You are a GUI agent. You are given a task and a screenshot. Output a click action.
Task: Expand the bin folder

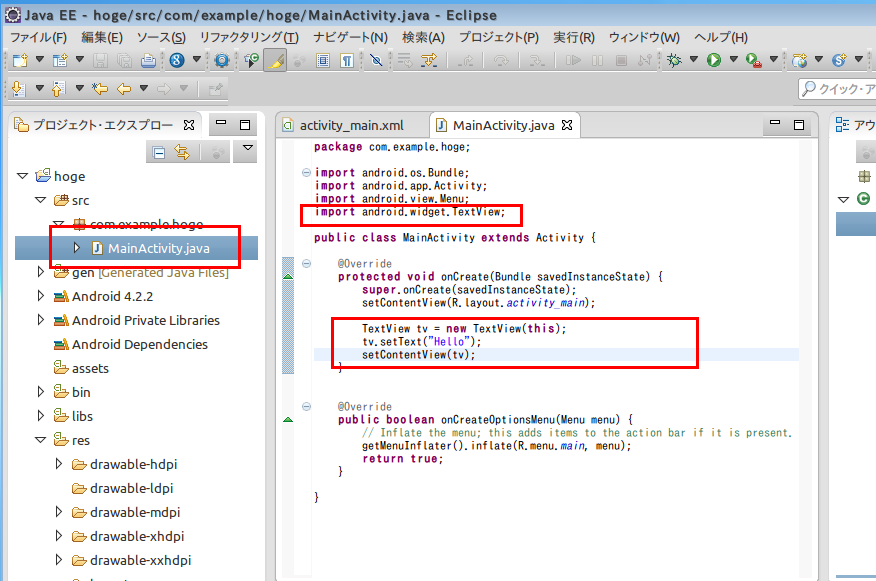(40, 392)
